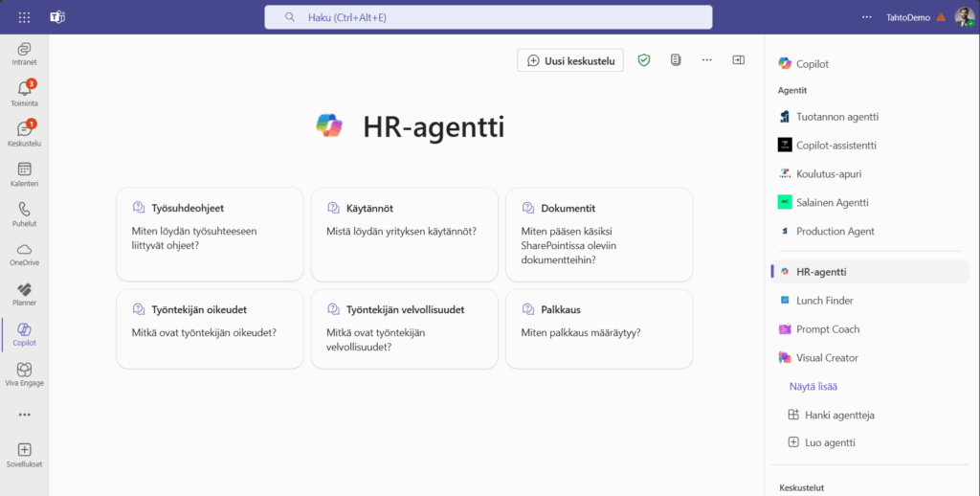The image size is (980, 496).
Task: Open Copilot in the right panel
Action: tap(803, 64)
